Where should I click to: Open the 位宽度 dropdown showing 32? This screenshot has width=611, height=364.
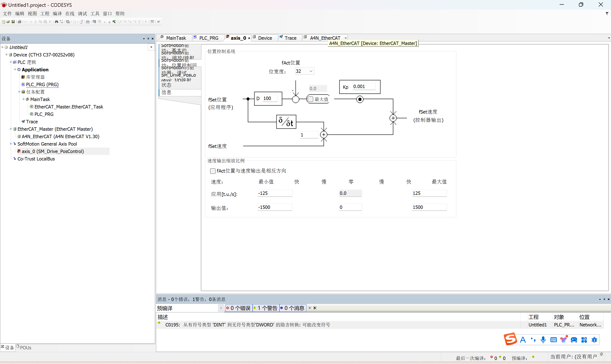[305, 71]
